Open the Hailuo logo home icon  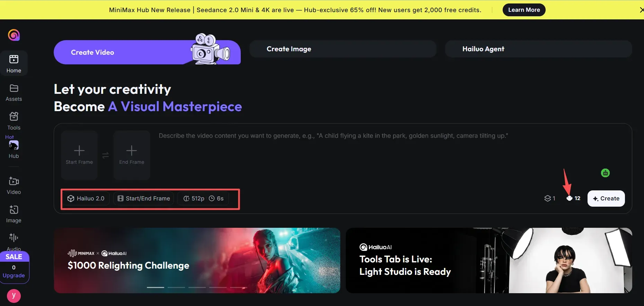point(14,35)
